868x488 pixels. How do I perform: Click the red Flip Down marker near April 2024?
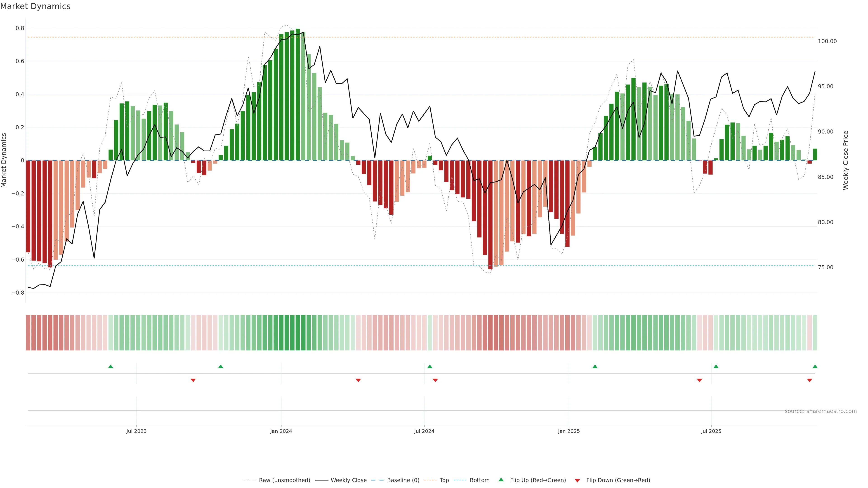358,380
